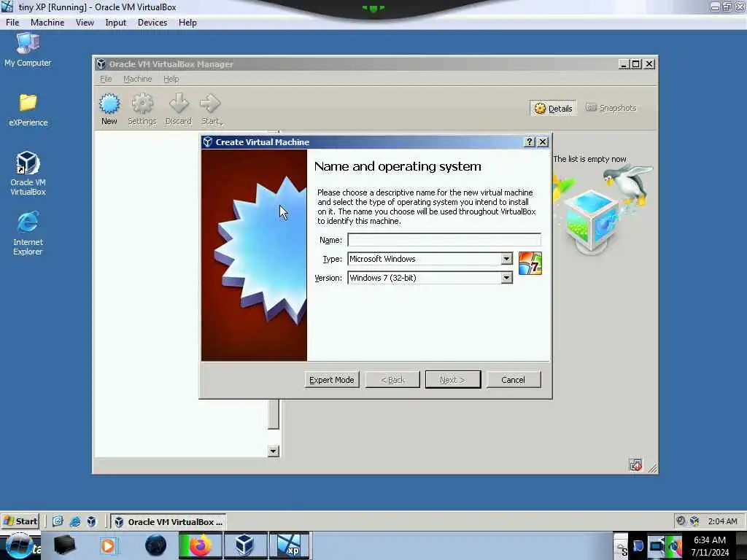Click the 'Name and operating system' heading

[x=398, y=166]
